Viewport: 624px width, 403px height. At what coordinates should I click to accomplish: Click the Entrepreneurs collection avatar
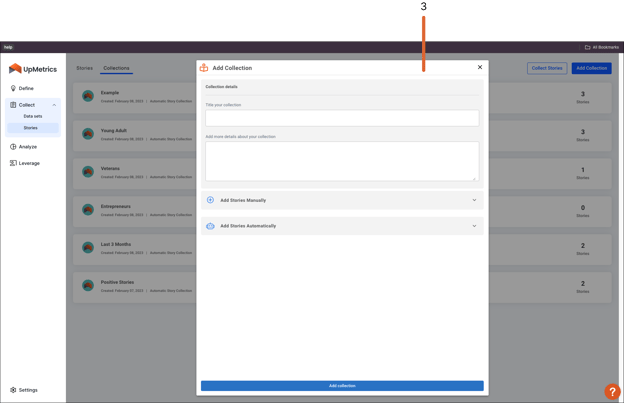pos(88,210)
